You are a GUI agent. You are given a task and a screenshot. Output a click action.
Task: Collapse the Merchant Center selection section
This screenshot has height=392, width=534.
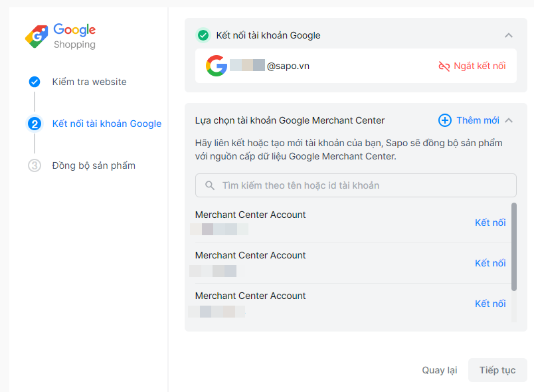(x=509, y=120)
